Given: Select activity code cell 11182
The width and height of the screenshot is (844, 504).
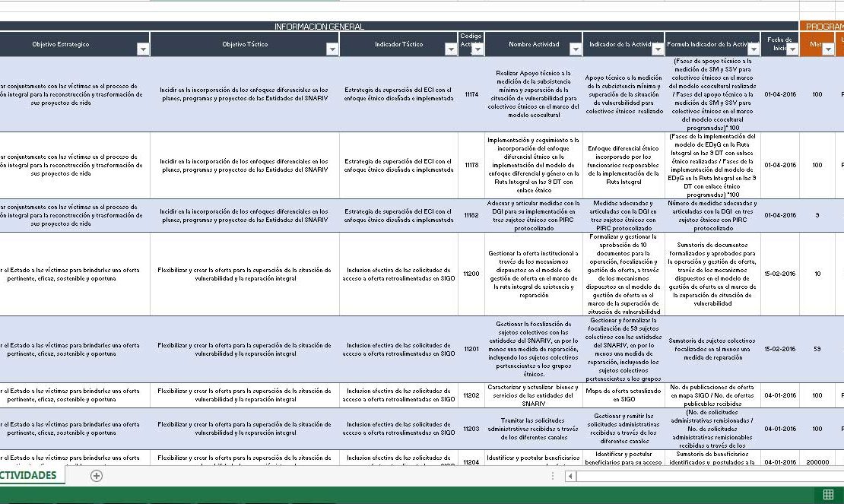Looking at the screenshot, I should coord(471,215).
